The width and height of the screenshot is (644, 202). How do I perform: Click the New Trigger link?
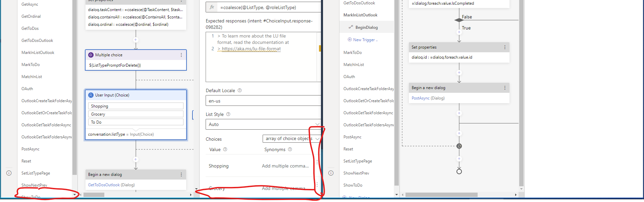tap(365, 40)
